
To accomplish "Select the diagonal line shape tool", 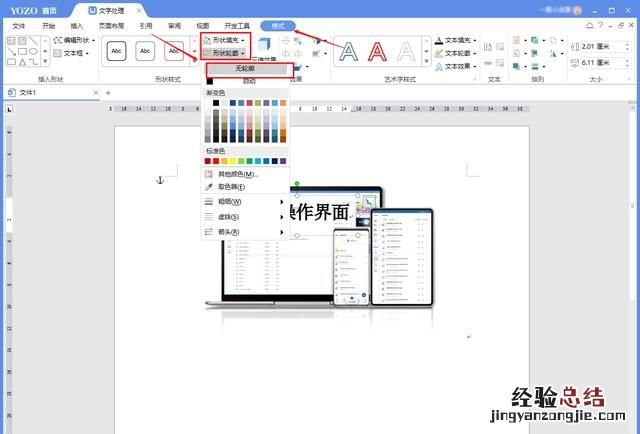I will (x=33, y=41).
